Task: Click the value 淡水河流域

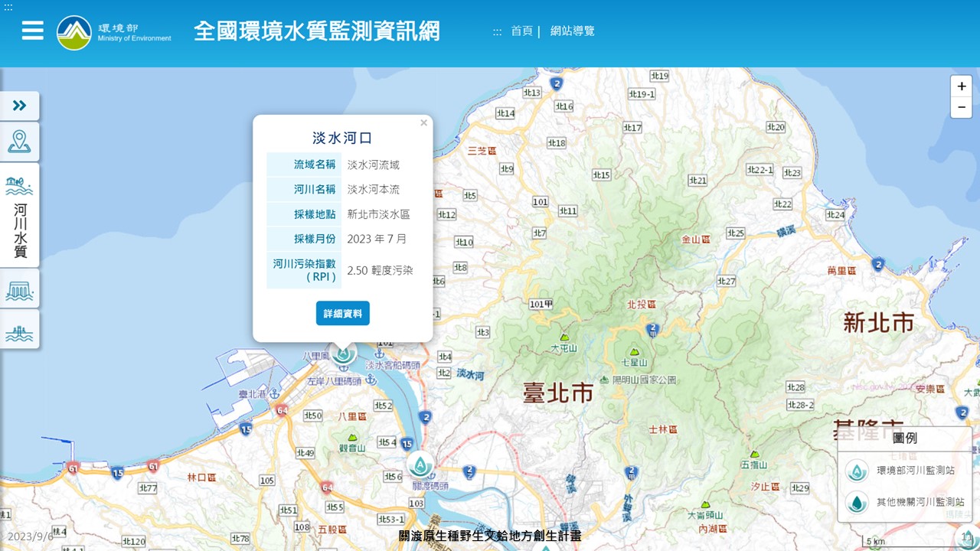Action: pos(374,165)
